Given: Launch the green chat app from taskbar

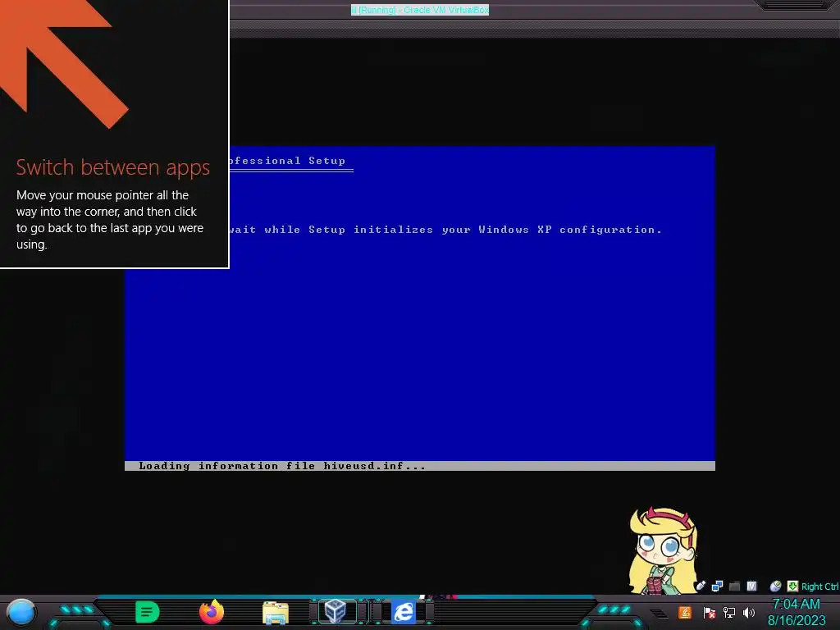Looking at the screenshot, I should coord(148,612).
